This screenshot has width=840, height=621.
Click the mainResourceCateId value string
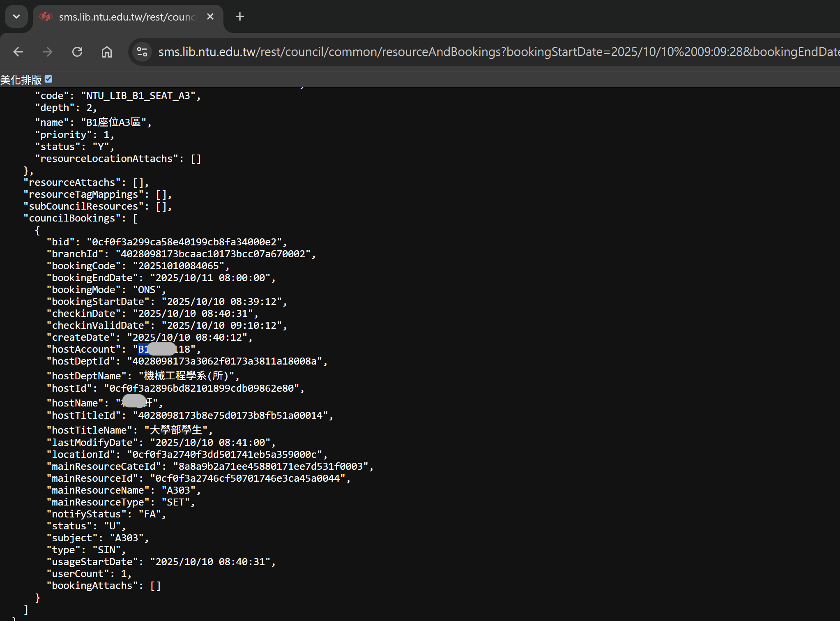click(x=270, y=466)
